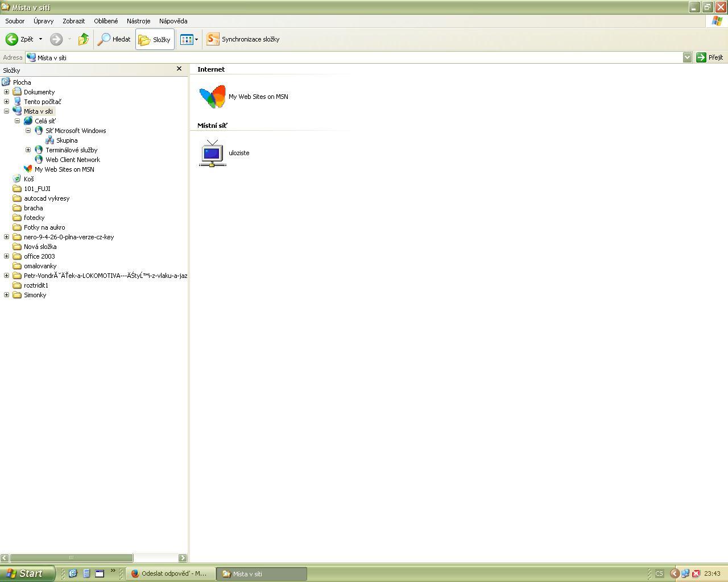The image size is (728, 582).
Task: Click the Skupina workgroup icon
Action: pos(49,140)
